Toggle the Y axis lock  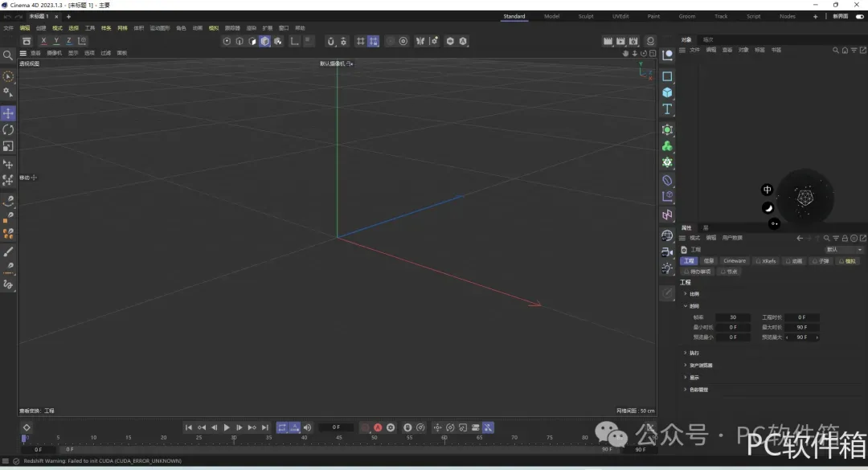coord(56,41)
